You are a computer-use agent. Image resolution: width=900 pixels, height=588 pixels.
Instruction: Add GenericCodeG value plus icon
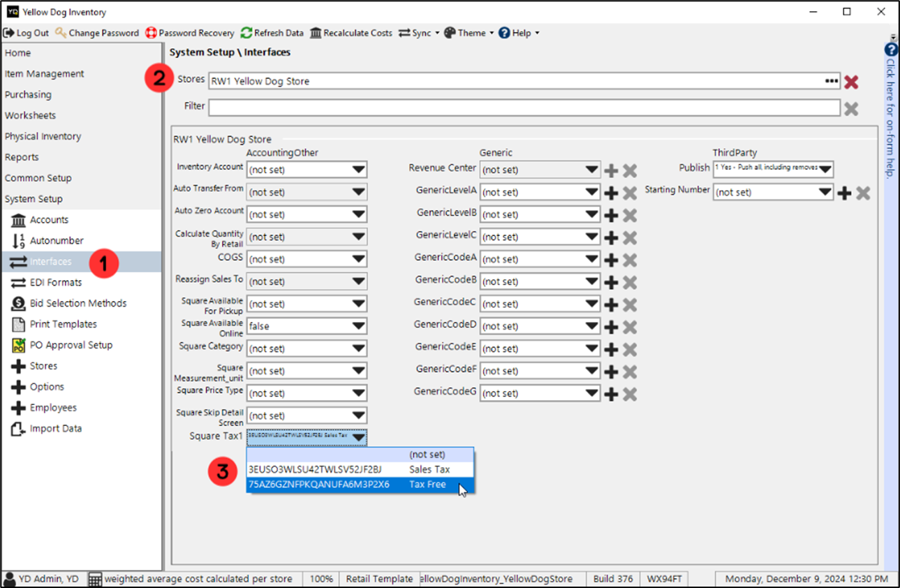(612, 394)
